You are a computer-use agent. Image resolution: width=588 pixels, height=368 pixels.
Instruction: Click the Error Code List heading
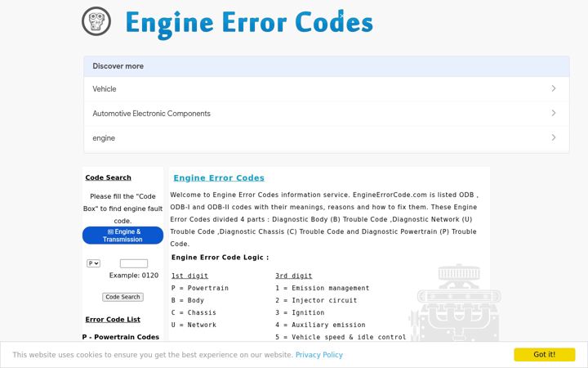coord(113,320)
